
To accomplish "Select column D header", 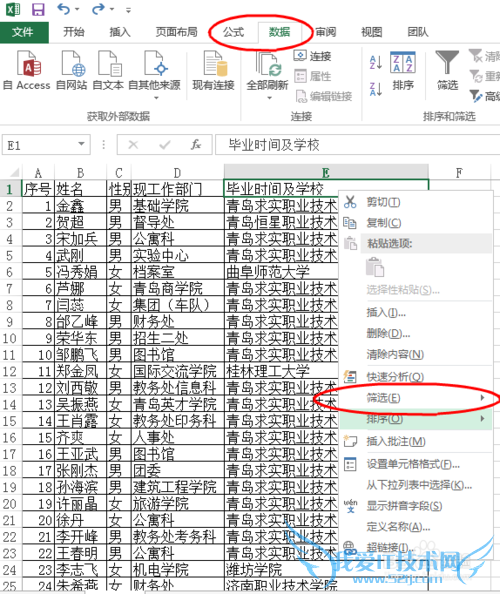I will click(x=177, y=173).
